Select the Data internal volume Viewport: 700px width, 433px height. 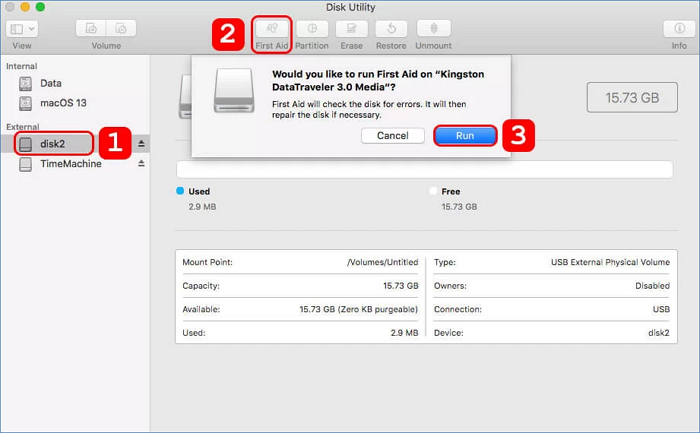coord(50,83)
